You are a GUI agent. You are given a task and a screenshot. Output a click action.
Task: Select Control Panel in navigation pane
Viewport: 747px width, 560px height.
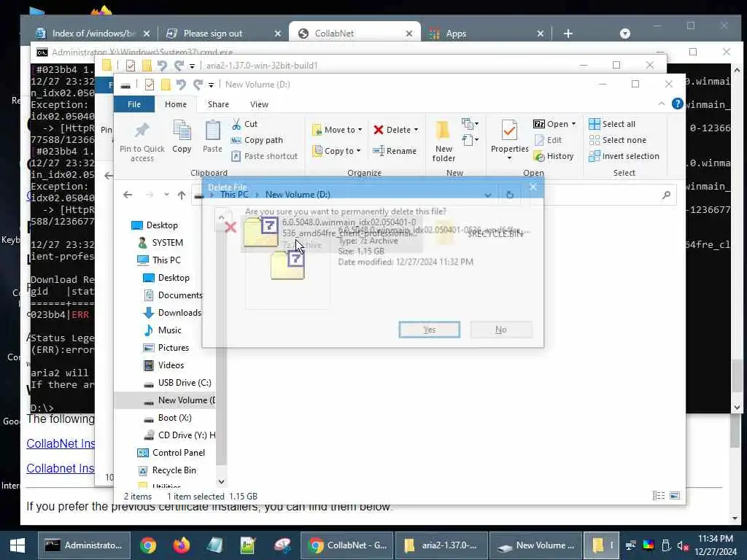(x=171, y=453)
